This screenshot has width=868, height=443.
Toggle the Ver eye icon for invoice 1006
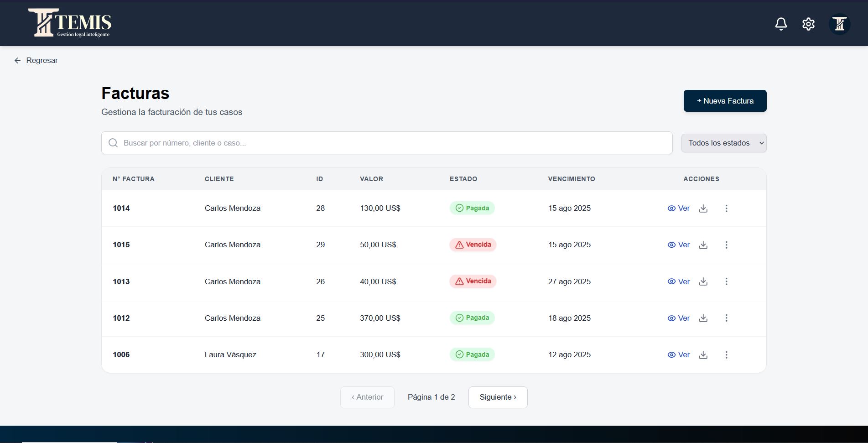coord(671,354)
